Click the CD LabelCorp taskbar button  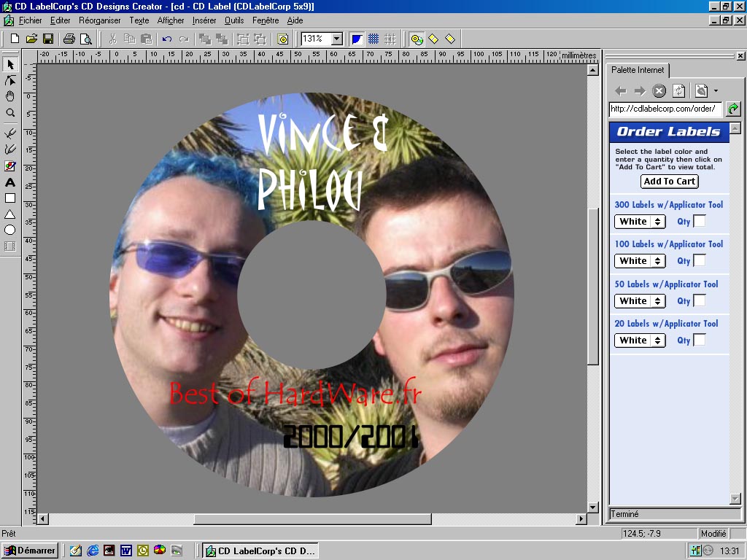coord(260,551)
